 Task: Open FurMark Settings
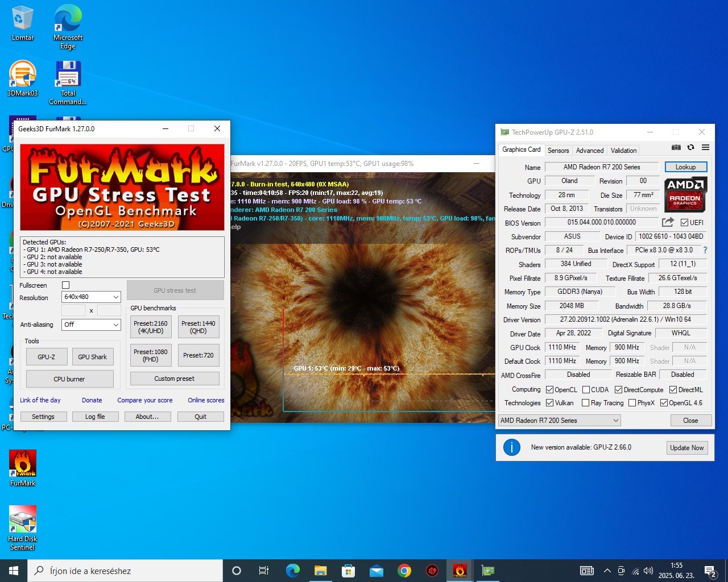click(x=43, y=417)
